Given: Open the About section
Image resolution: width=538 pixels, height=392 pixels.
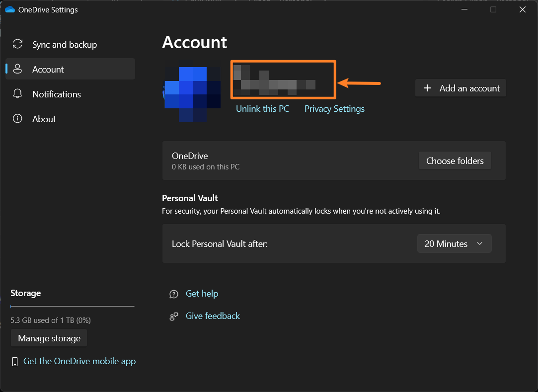Looking at the screenshot, I should pos(70,119).
